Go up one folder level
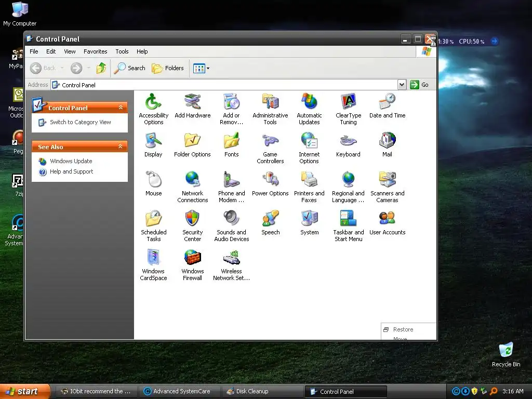Viewport: 532px width, 399px height. tap(101, 68)
